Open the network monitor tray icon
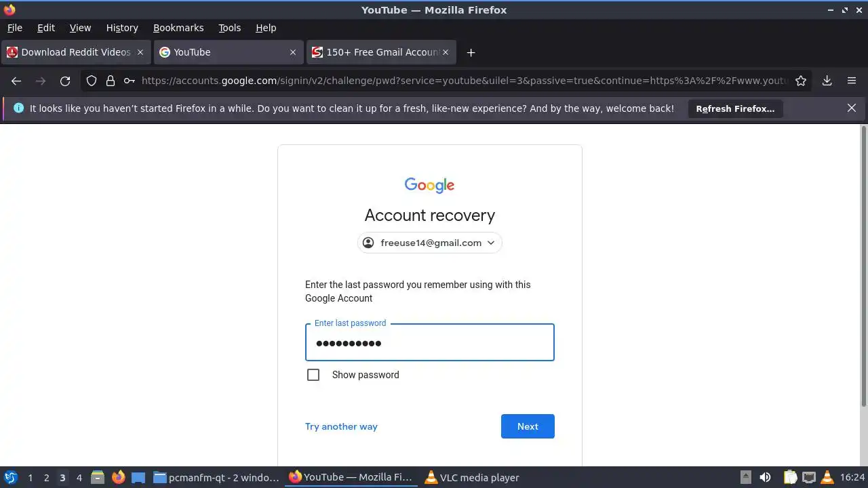The image size is (868, 488). 808,477
